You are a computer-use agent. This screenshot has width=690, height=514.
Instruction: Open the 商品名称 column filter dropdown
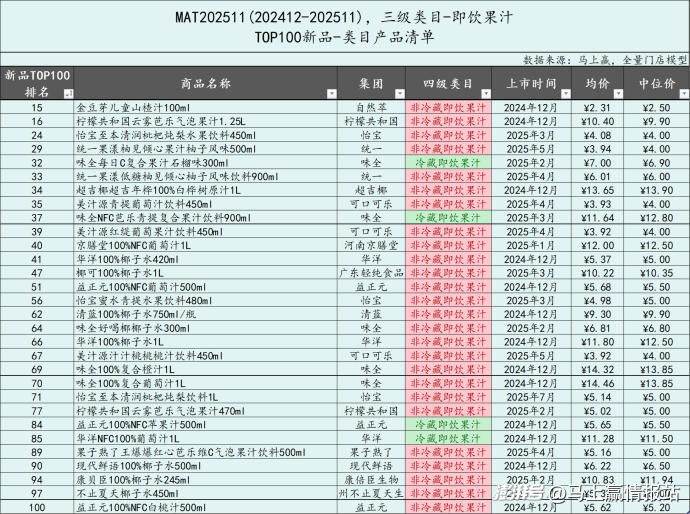tap(331, 92)
